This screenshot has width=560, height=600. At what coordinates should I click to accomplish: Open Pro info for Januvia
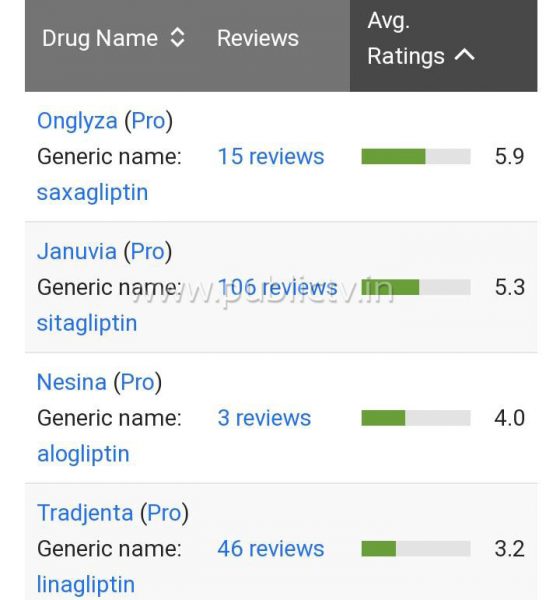coord(148,251)
